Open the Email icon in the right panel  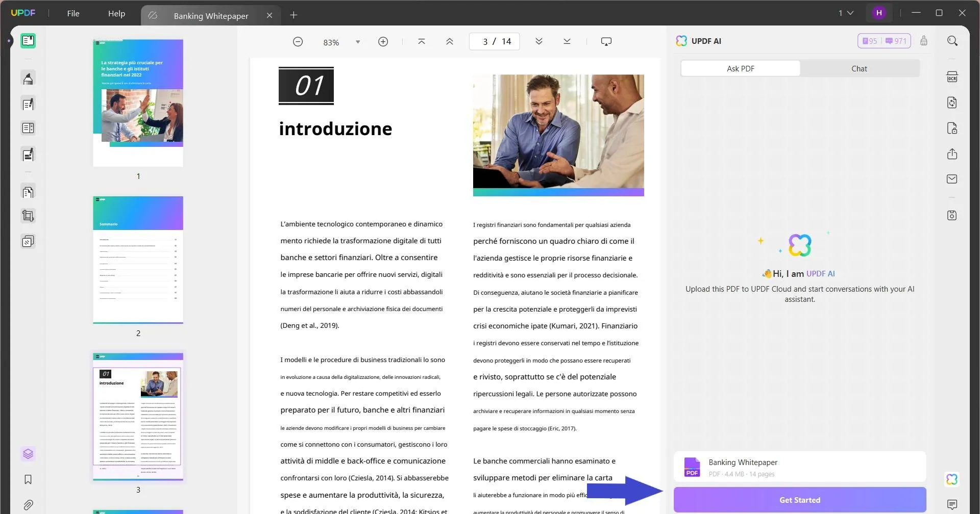[952, 178]
